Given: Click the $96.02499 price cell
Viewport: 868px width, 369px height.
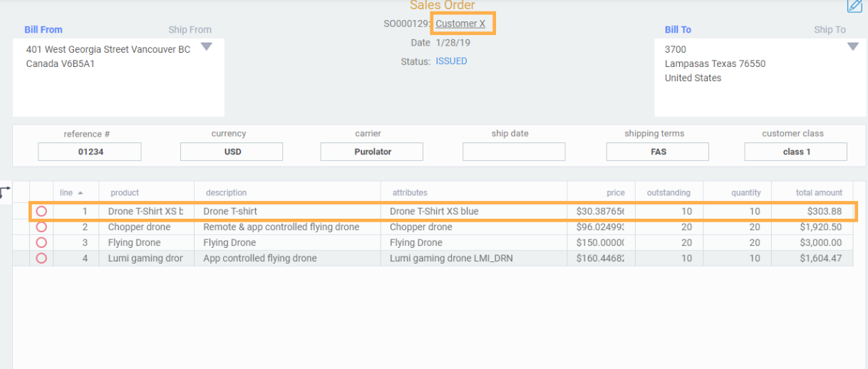Looking at the screenshot, I should coord(601,227).
